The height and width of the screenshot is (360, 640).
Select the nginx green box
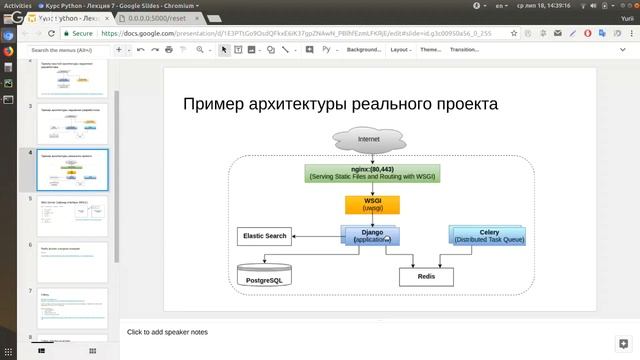tap(372, 173)
